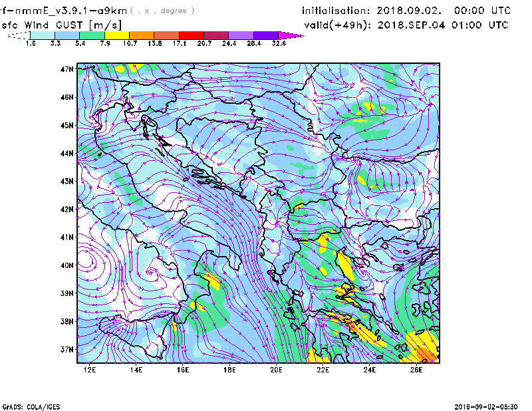Click the 3.3 colorbar value label
This screenshot has width=532, height=411.
55,43
